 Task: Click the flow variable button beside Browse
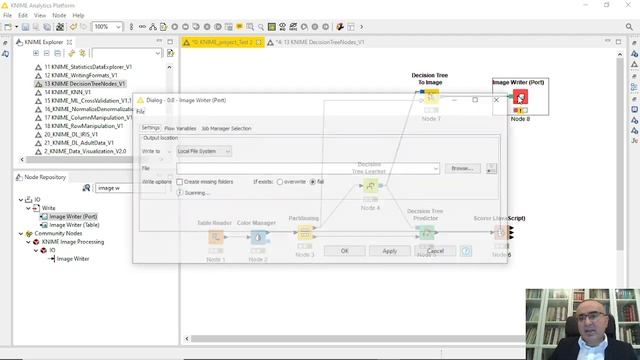click(x=491, y=169)
